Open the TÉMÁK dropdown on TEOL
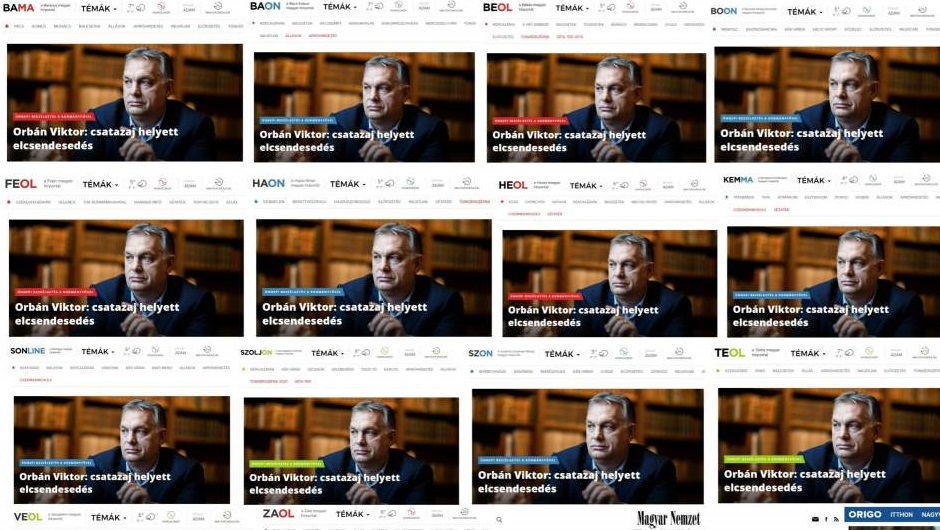 pyautogui.click(x=808, y=353)
